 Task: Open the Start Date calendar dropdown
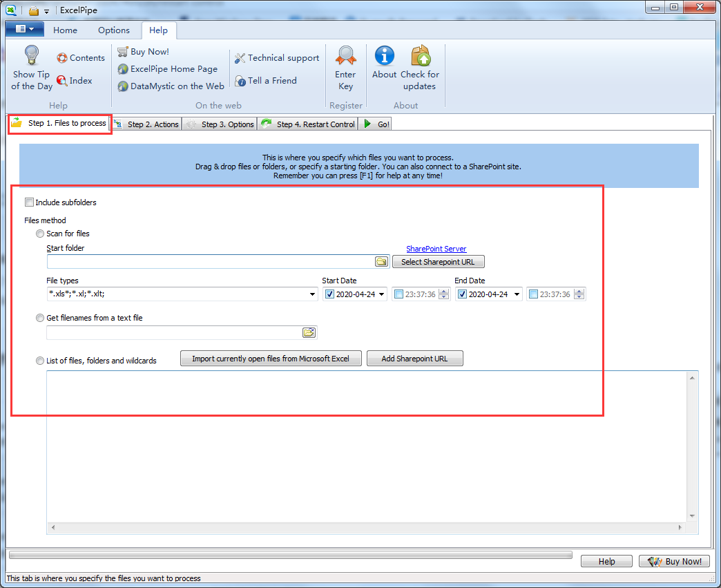click(x=382, y=294)
